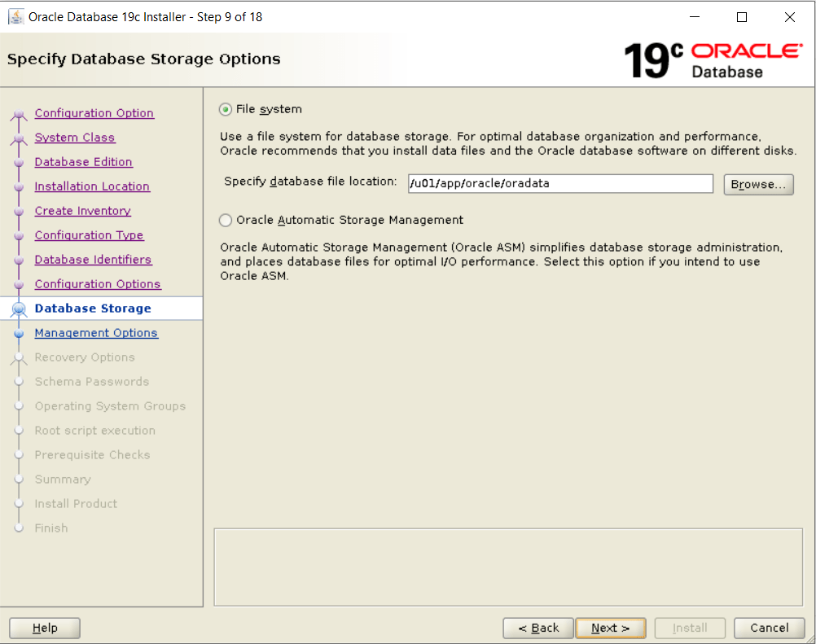Jump to Database Edition step
This screenshot has width=816, height=644.
[83, 162]
